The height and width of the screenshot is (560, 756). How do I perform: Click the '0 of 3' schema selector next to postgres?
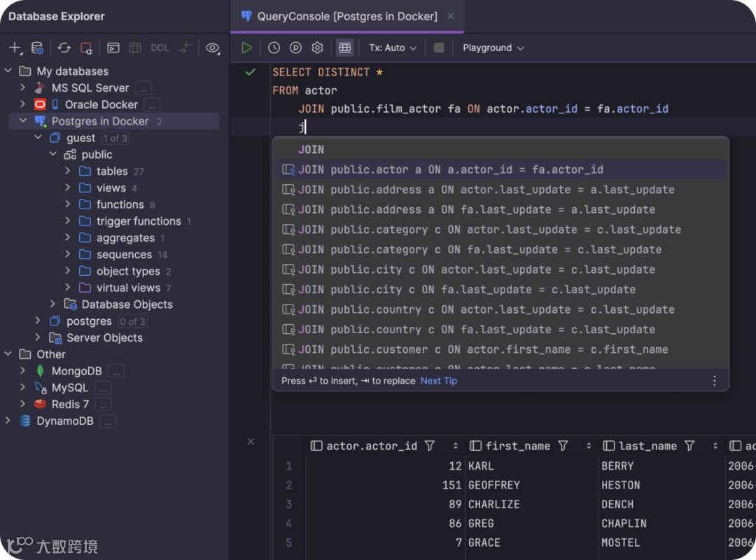click(132, 321)
